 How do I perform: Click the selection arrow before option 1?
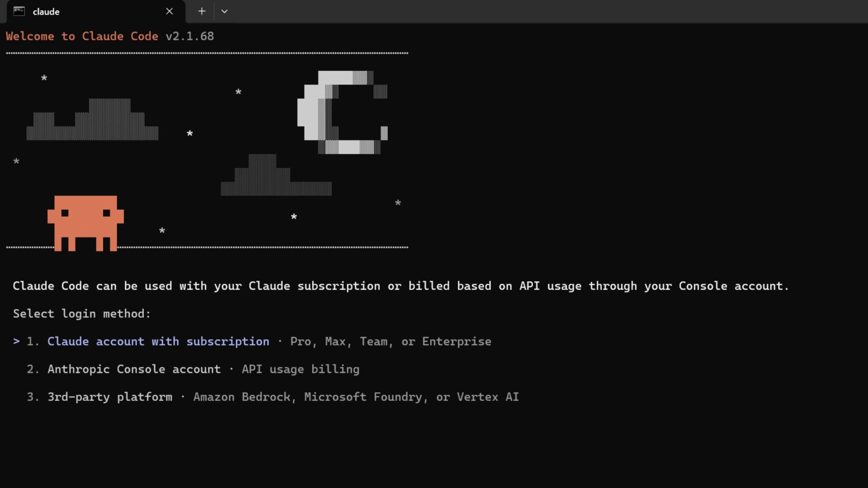[x=16, y=342]
